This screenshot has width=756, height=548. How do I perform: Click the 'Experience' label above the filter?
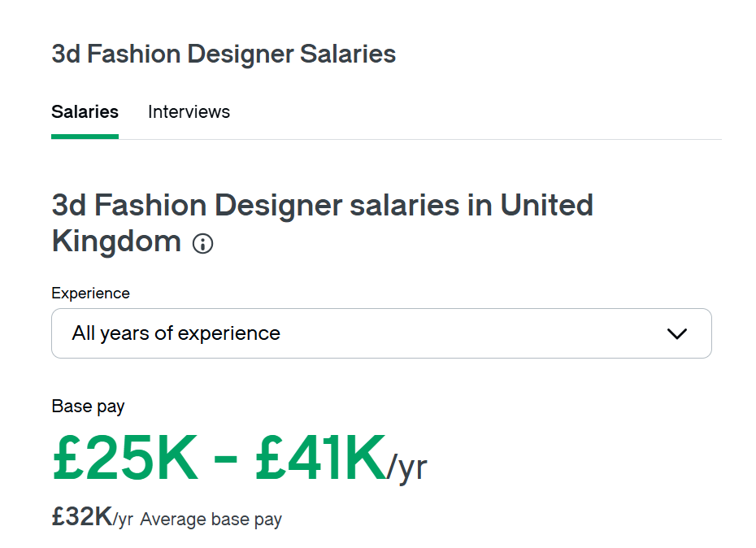[x=90, y=293]
